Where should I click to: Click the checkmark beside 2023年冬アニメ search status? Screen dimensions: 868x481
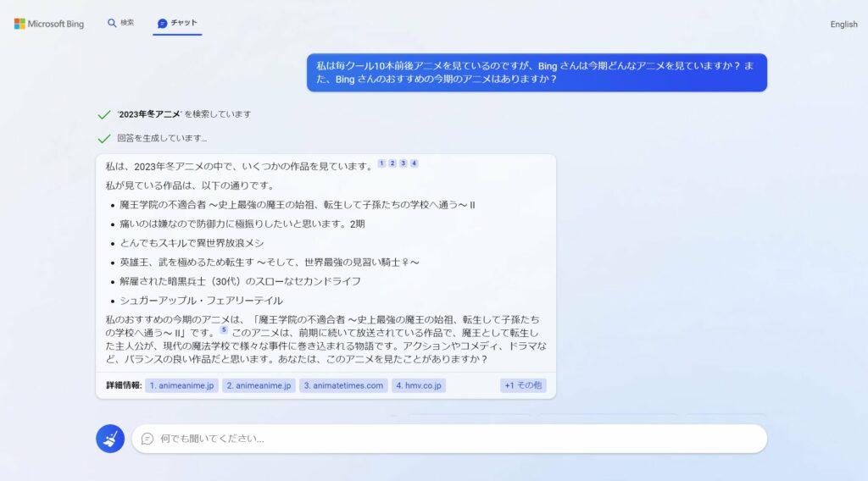click(104, 114)
